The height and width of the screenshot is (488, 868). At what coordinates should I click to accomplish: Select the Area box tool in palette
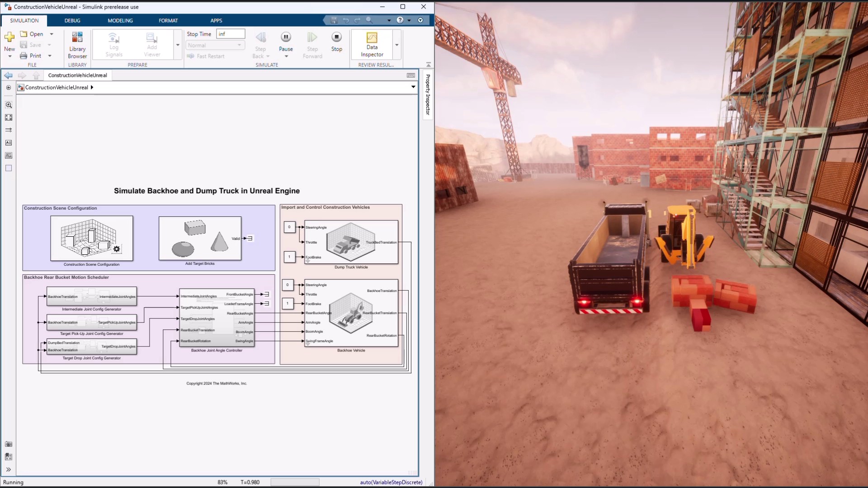click(9, 168)
